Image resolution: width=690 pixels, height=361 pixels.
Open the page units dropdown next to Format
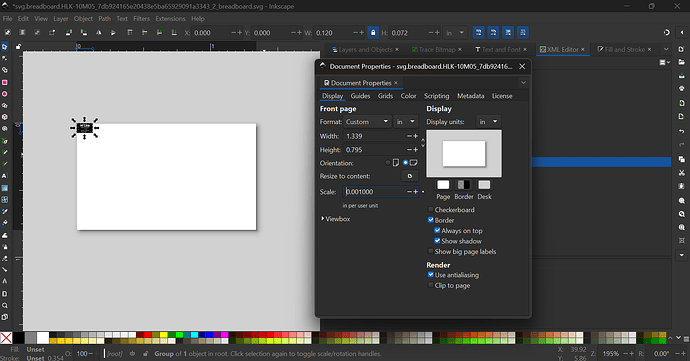pyautogui.click(x=406, y=122)
